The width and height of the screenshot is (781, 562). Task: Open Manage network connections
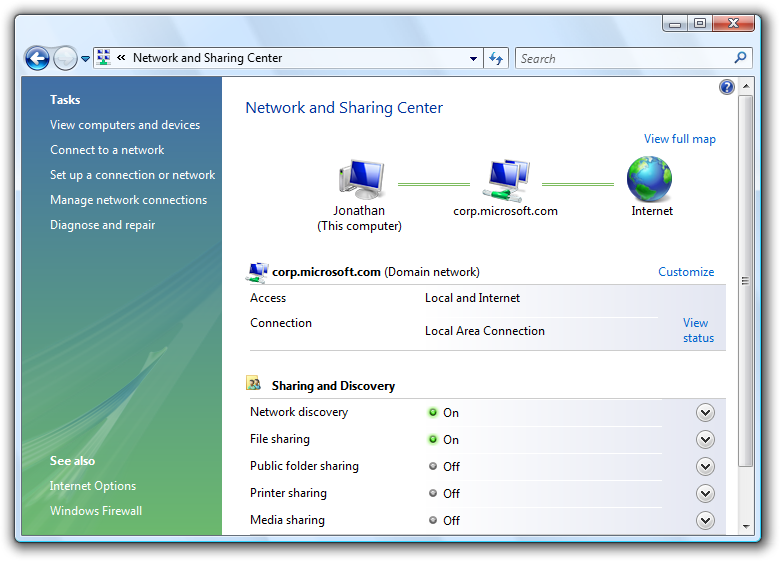point(129,200)
